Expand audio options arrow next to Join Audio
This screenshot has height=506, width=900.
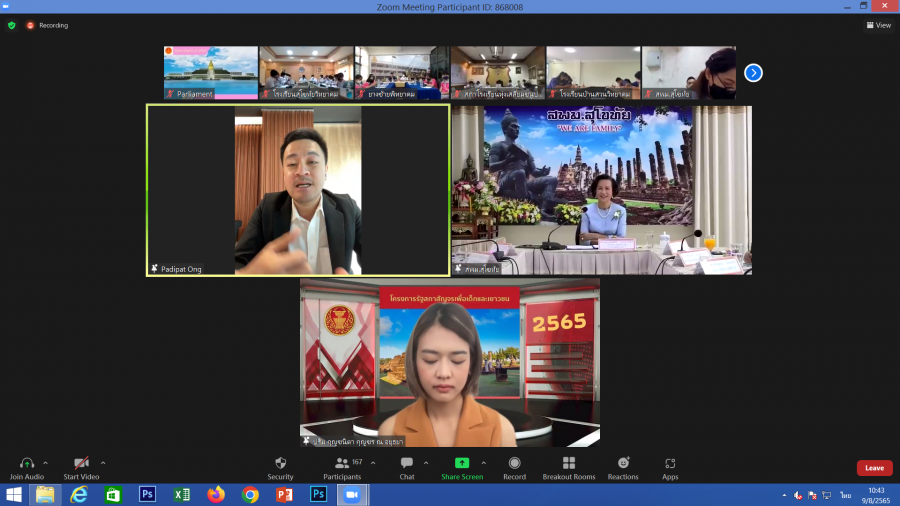46,463
